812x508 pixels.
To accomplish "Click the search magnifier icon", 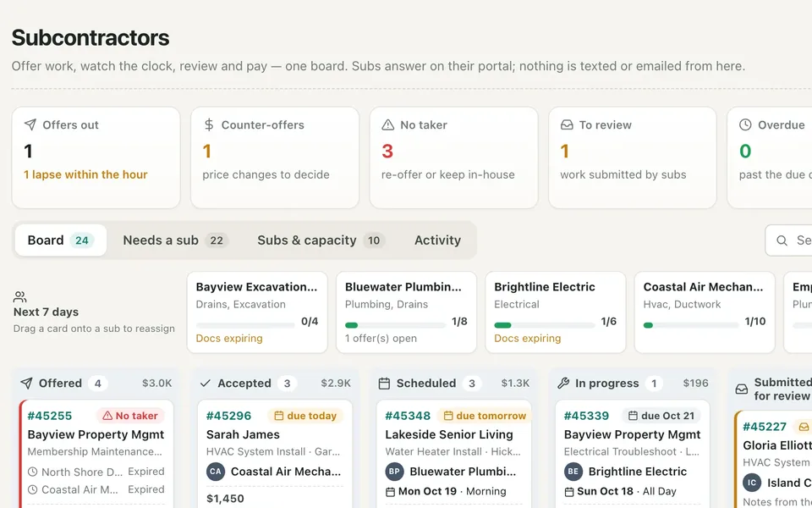I will 782,240.
